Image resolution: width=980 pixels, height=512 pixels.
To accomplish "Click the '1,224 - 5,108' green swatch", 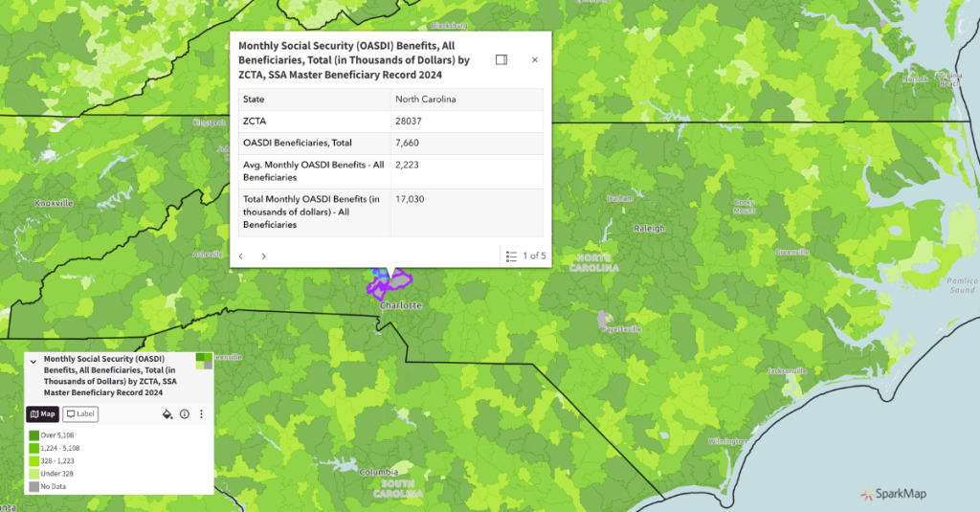I will click(x=33, y=448).
